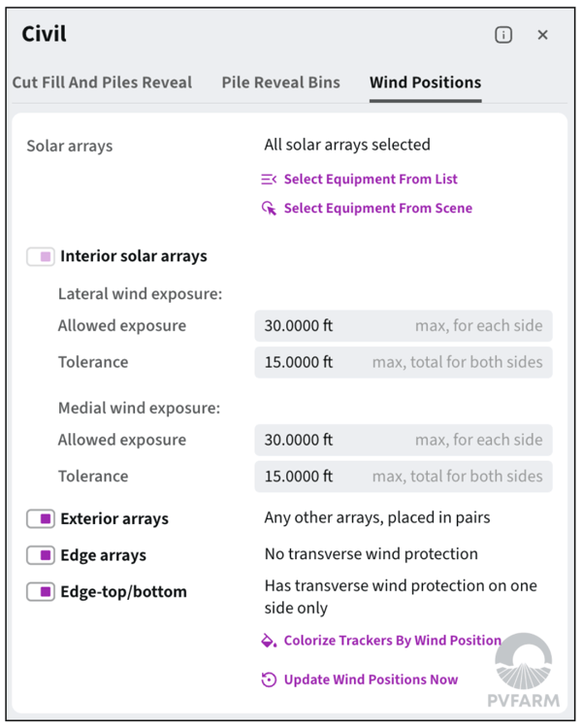The image size is (582, 728).
Task: Toggle the Interior solar arrays switch
Action: (x=41, y=257)
